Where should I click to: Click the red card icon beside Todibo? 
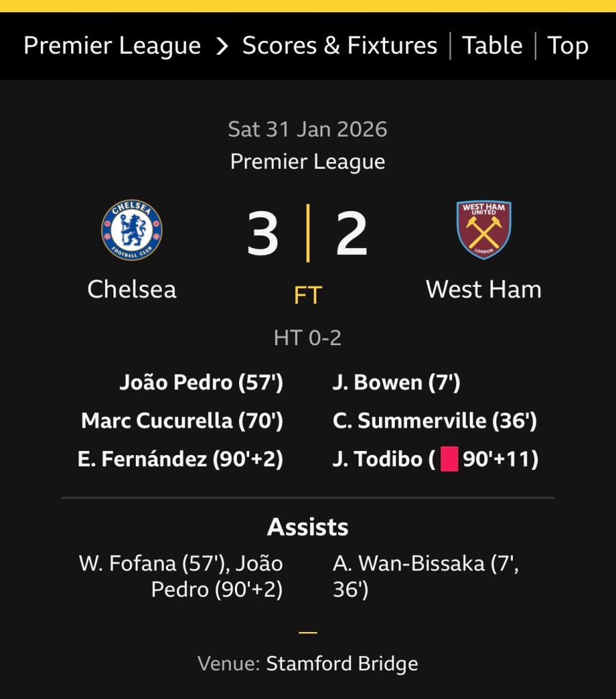tap(449, 459)
